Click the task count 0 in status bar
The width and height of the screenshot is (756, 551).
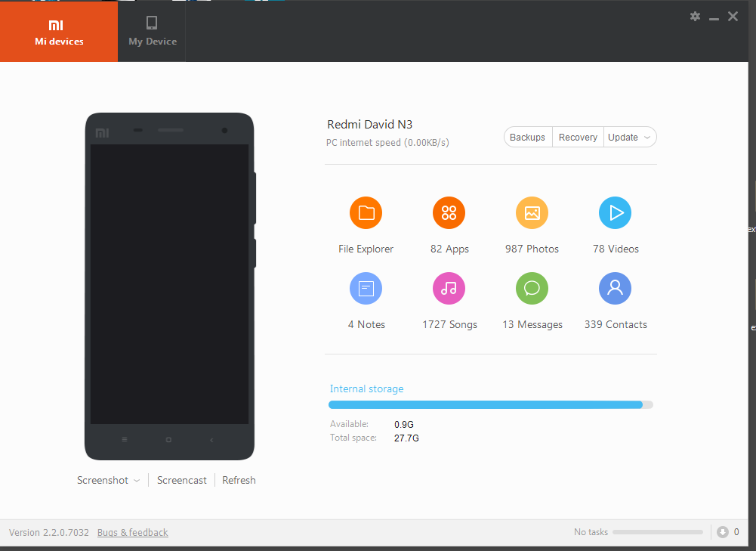pyautogui.click(x=736, y=531)
